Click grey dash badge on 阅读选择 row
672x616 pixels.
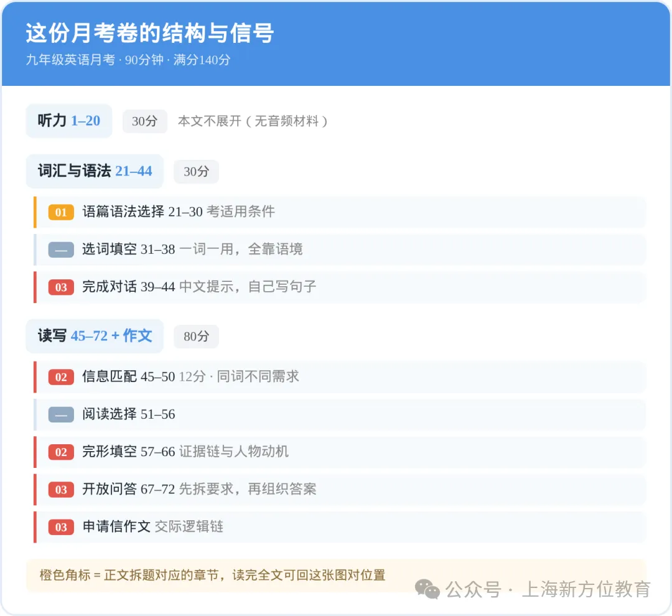tap(61, 414)
